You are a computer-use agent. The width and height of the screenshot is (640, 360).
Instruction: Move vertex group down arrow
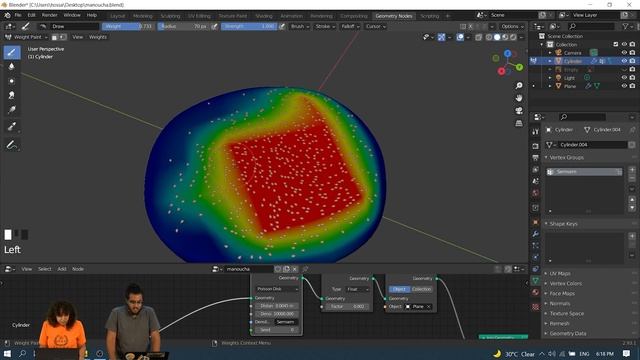point(632,208)
